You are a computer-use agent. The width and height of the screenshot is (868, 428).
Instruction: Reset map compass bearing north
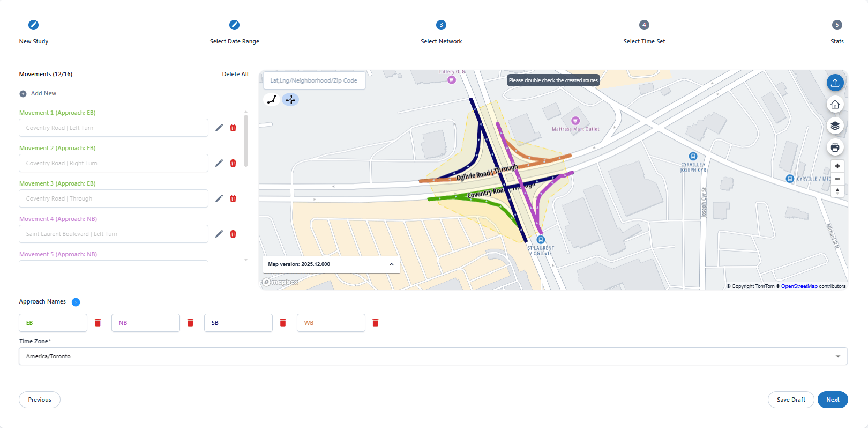[x=837, y=191]
